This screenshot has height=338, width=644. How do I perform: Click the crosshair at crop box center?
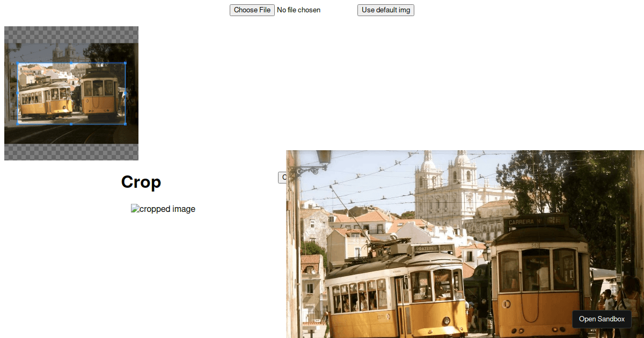pos(71,93)
